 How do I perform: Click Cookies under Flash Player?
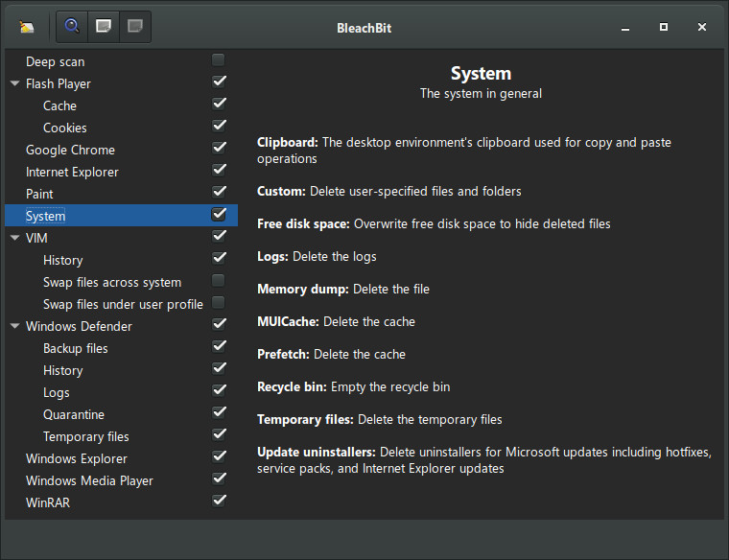click(x=65, y=128)
